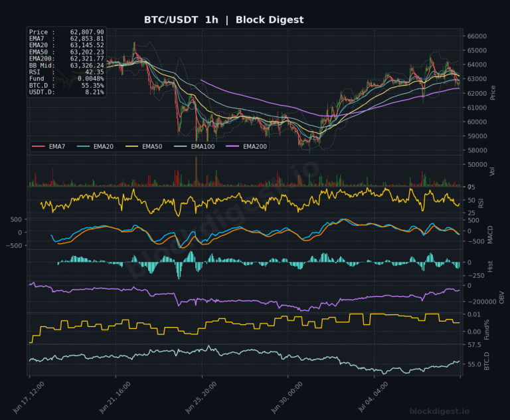Click the Fund% axis title

coord(487,330)
